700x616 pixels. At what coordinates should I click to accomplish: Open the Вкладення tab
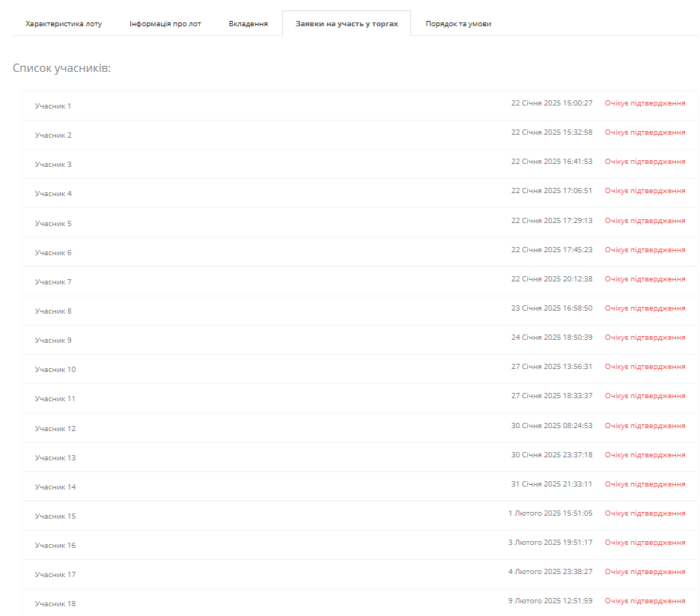pyautogui.click(x=248, y=24)
